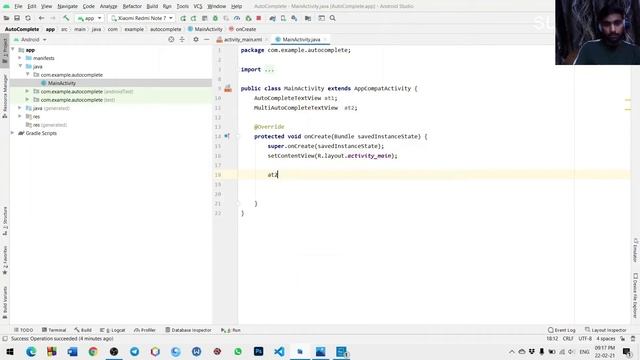This screenshot has width=640, height=360.
Task: Open the Build tool window
Action: click(83, 330)
